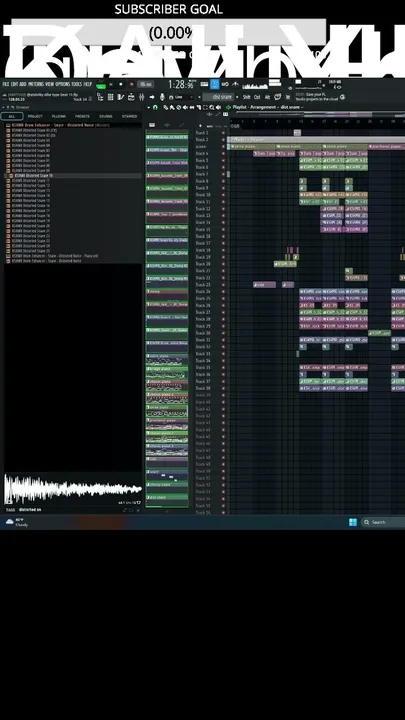This screenshot has height=720, width=405.
Task: Click the red Record button
Action: (x=132, y=84)
